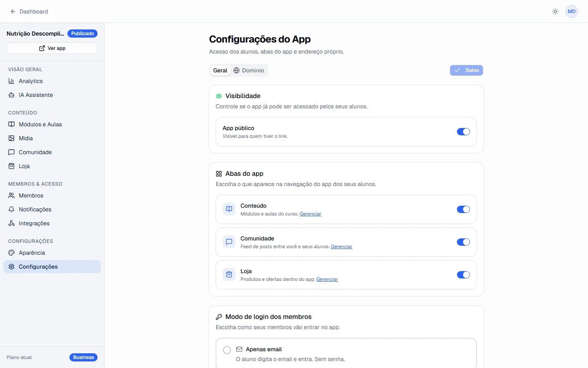Click the Publicado status badge
The image size is (588, 368).
[82, 34]
